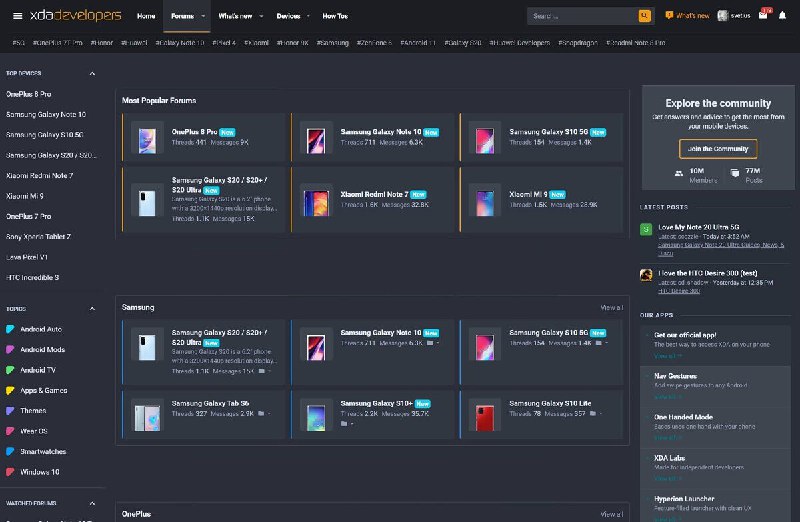Click the user avatar in header

coord(722,16)
